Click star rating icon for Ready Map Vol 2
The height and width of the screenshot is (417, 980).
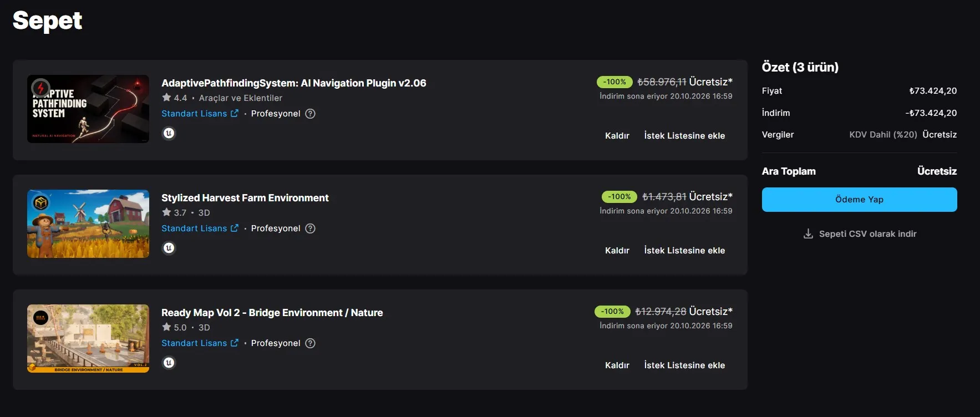[166, 327]
